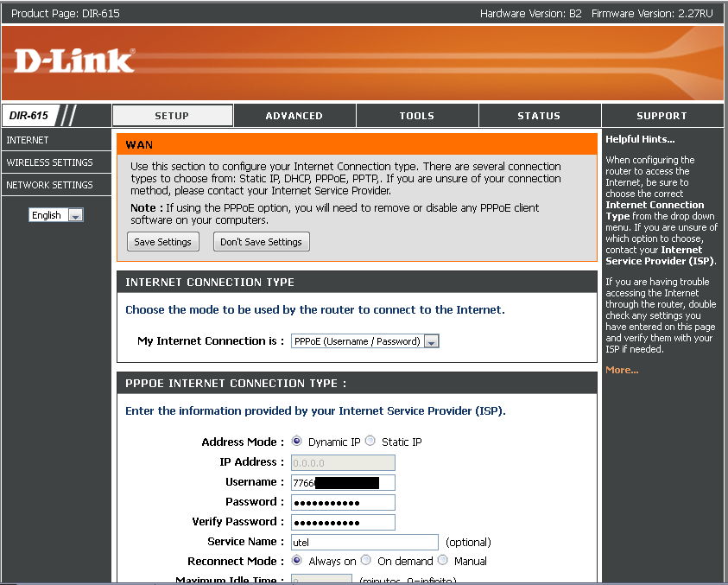Image resolution: width=728 pixels, height=585 pixels.
Task: Select Static IP address mode
Action: (370, 441)
